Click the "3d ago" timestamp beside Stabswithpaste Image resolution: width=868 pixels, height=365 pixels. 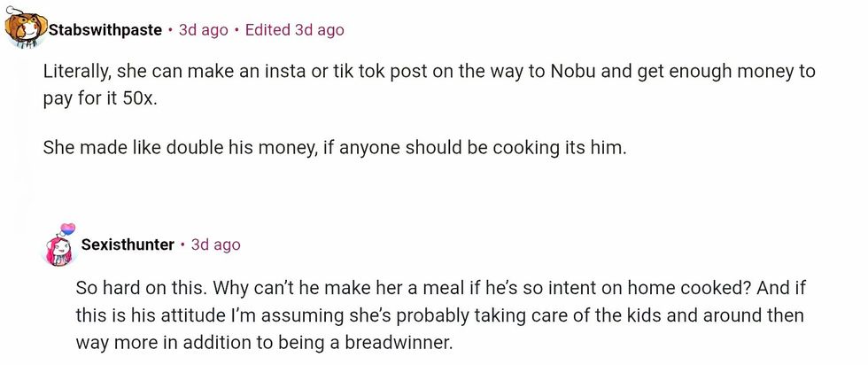[204, 30]
